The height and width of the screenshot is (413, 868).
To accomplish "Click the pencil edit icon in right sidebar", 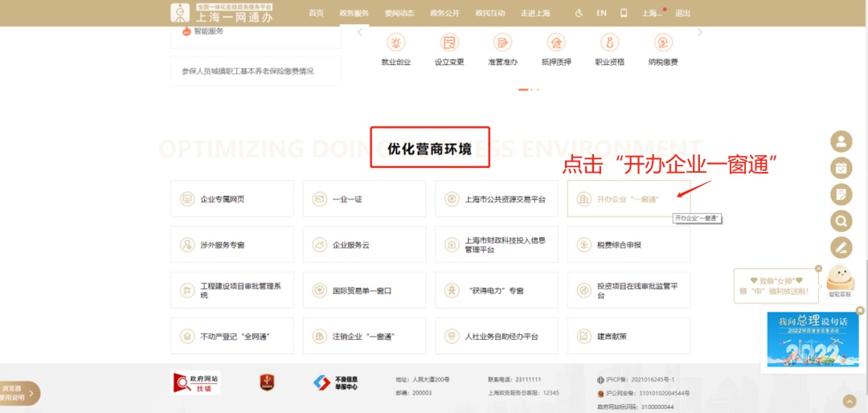I will click(x=841, y=247).
